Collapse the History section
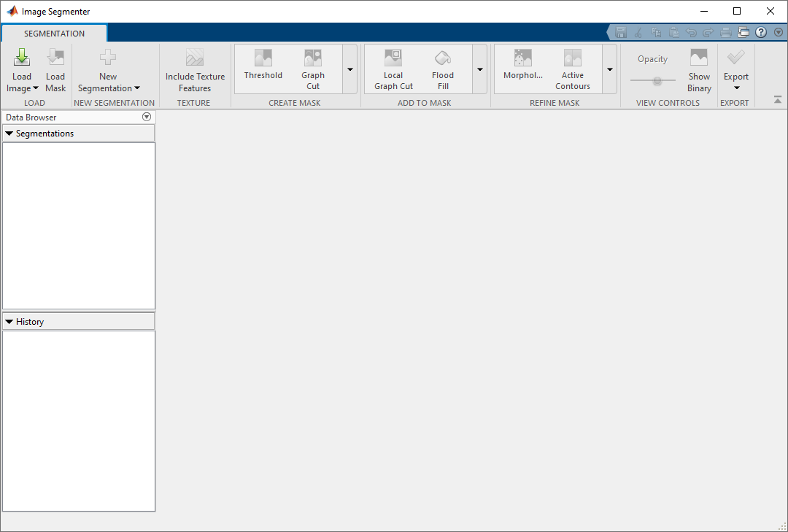 pyautogui.click(x=9, y=322)
